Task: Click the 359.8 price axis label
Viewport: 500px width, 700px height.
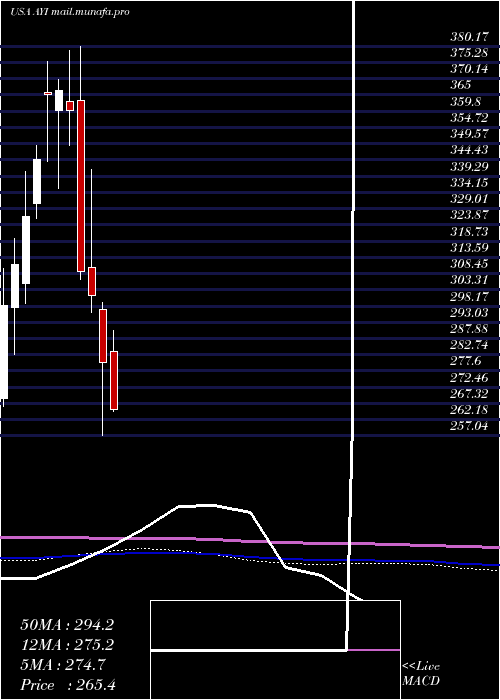Action: click(x=466, y=102)
